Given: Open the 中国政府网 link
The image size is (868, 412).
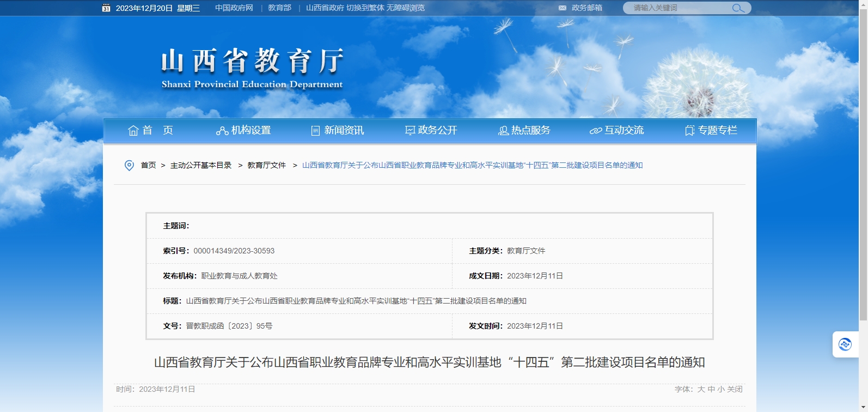Looking at the screenshot, I should [x=234, y=8].
